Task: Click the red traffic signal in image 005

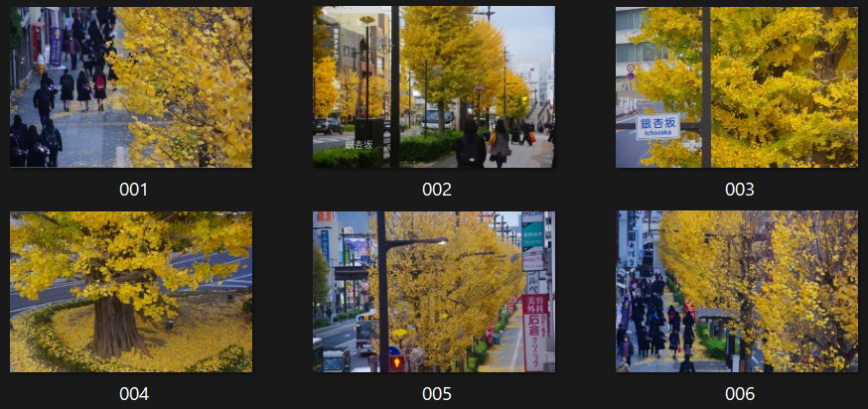Action: coord(397,362)
